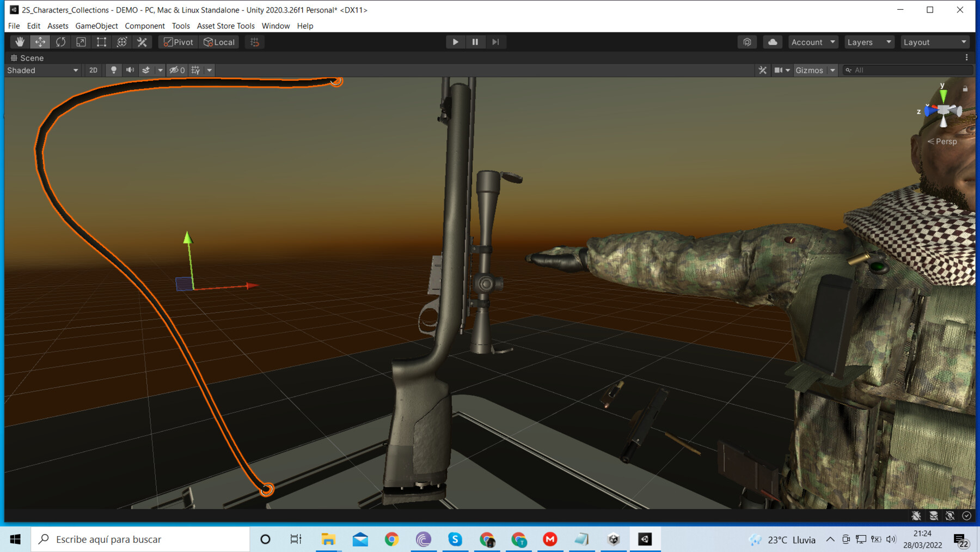Open Asset Store Tools menu
Viewport: 980px width, 552px height.
coord(225,26)
